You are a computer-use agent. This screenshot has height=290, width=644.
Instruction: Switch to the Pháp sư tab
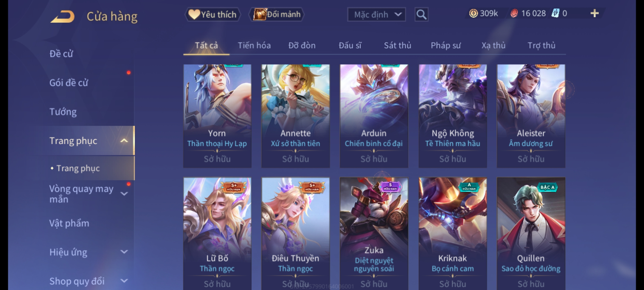tap(446, 45)
